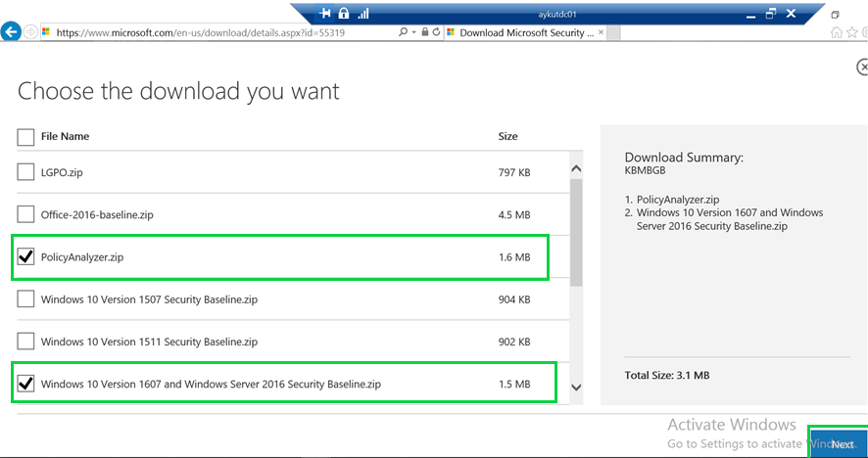Viewport: 868px width, 458px height.
Task: Click the signal strength icon in connection bar
Action: point(363,13)
